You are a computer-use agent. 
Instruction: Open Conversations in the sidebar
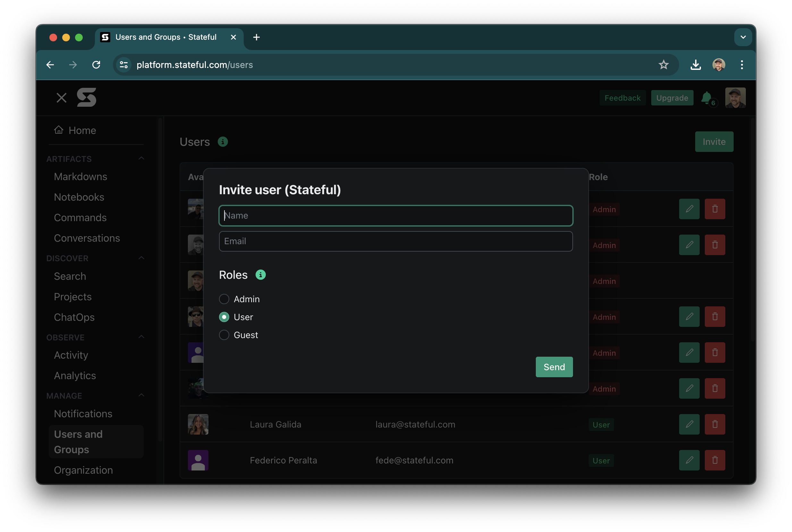click(87, 238)
